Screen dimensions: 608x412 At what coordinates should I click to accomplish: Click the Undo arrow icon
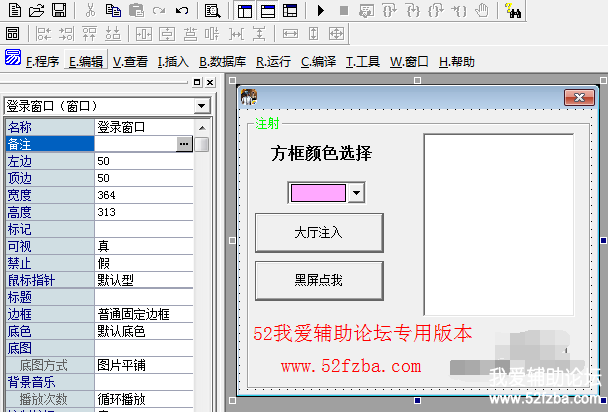182,10
